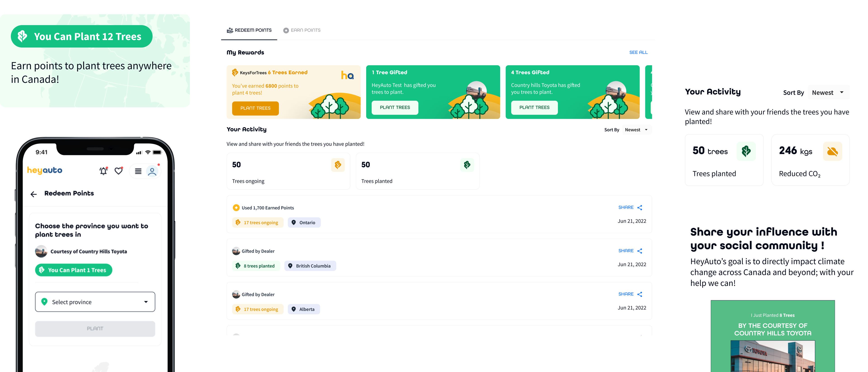Click the '8 trees planted' tag
The image size is (868, 372).
coord(256,266)
